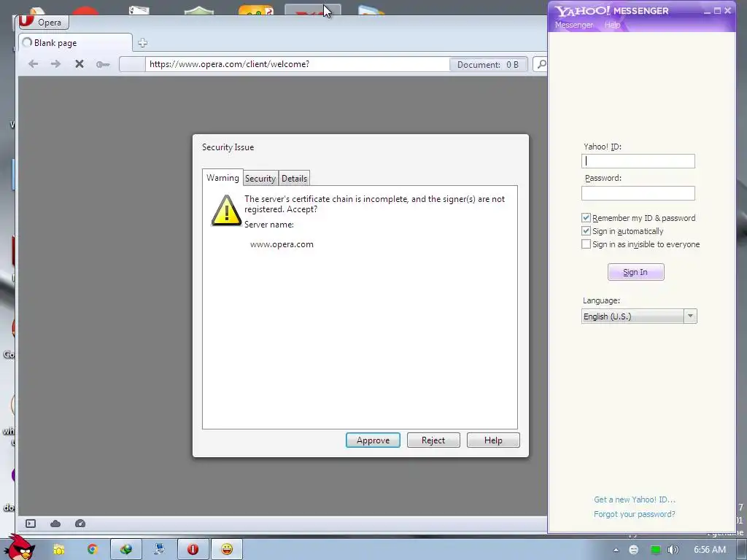Click the search magnifier icon in Opera
747x560 pixels.
tap(541, 64)
